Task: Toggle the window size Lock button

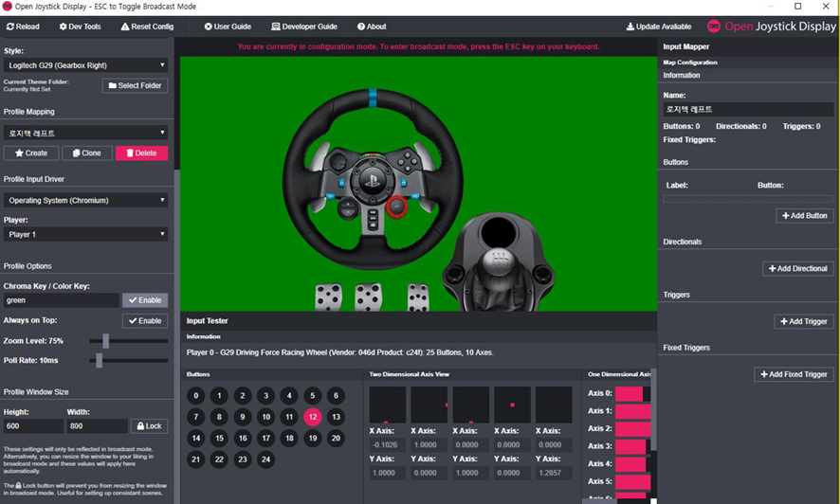Action: [x=150, y=426]
